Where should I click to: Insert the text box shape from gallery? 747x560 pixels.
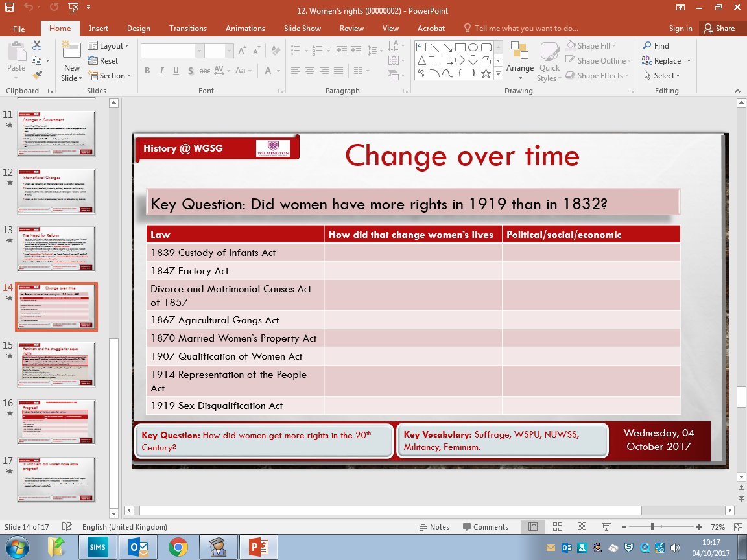pos(421,47)
